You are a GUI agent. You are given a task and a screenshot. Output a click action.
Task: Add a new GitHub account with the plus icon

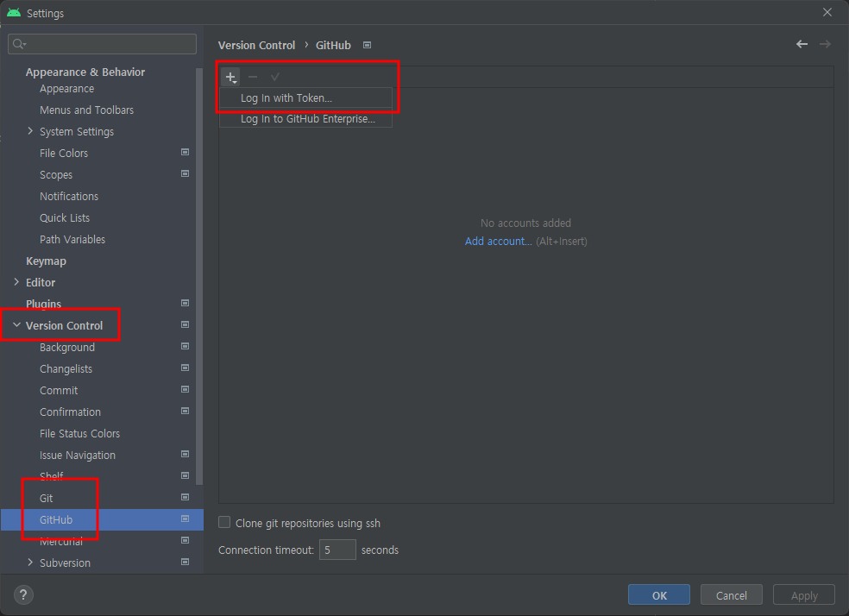(x=231, y=77)
